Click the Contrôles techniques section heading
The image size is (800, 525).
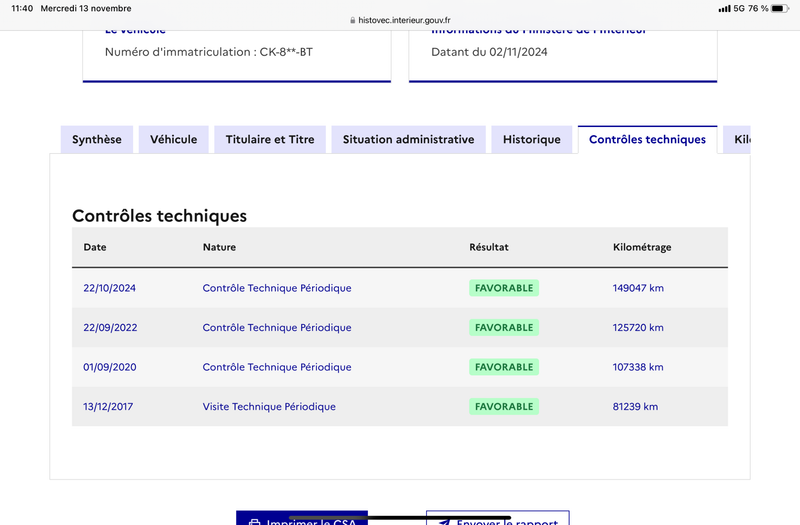(159, 216)
